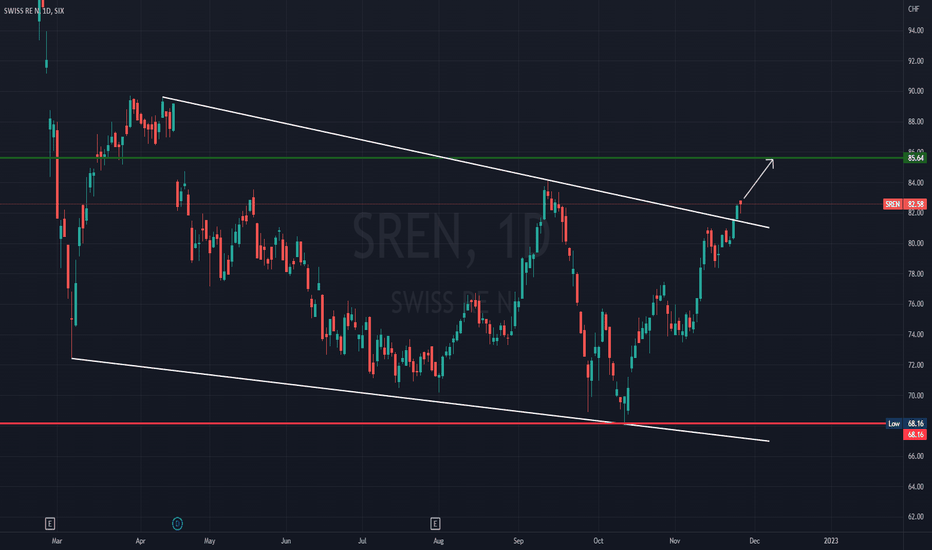
Task: Click the 62.00 price axis label
Action: (915, 517)
